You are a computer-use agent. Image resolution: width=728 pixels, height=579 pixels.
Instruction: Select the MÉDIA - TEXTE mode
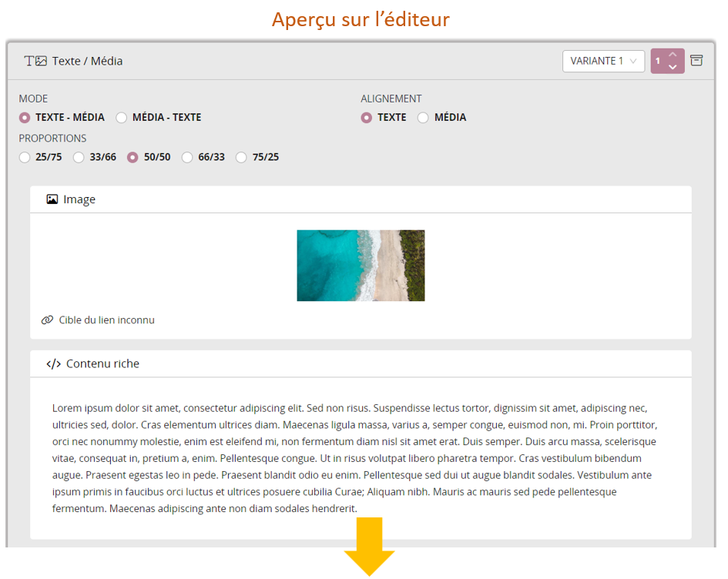[x=122, y=118]
